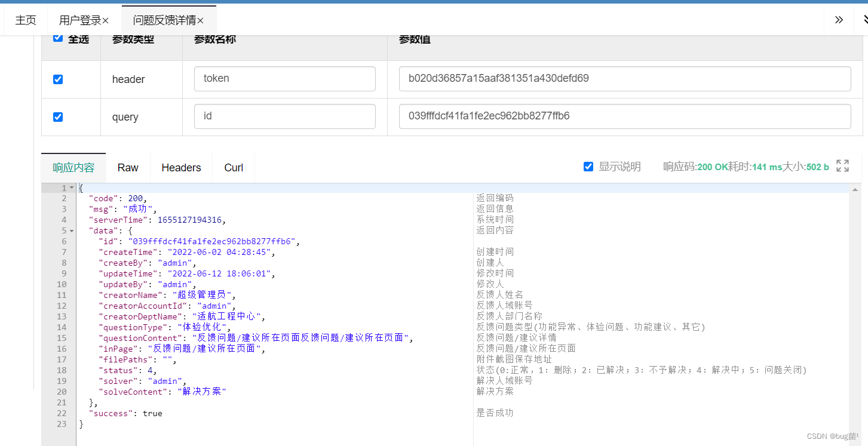Switch to the 用户登录 tab
Screen dimensions: 868x446
point(80,20)
